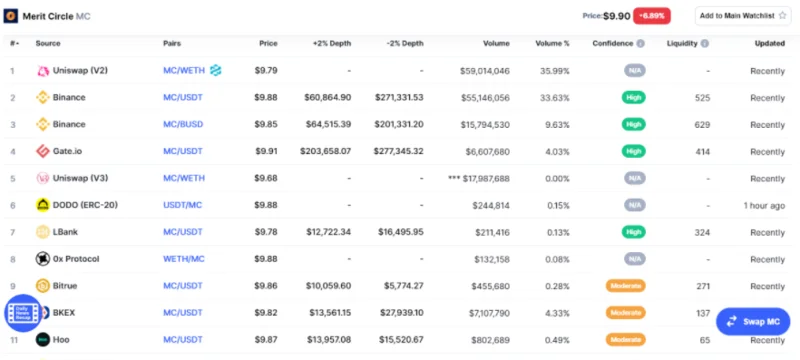Click the 0x Protocol exchange logo
The height and width of the screenshot is (360, 800).
point(43,259)
